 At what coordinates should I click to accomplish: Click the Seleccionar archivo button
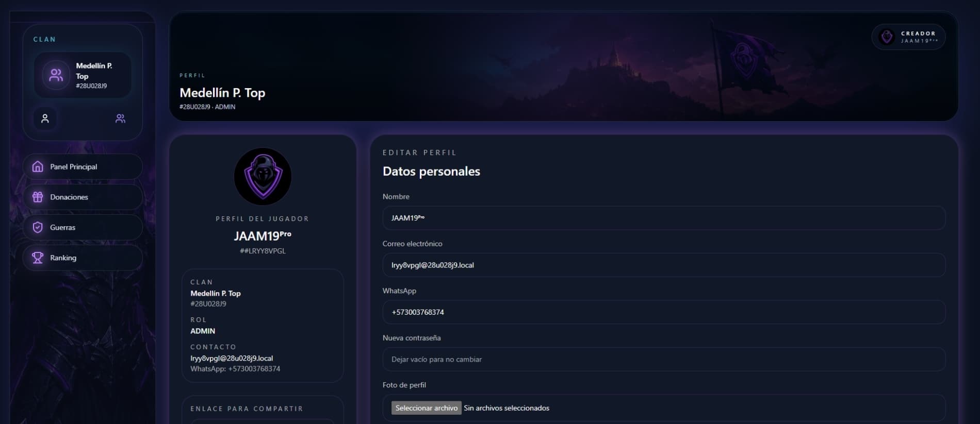tap(426, 408)
